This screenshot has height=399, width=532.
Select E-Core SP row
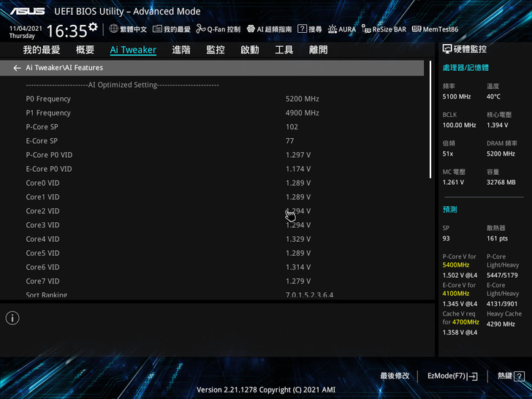(x=212, y=141)
